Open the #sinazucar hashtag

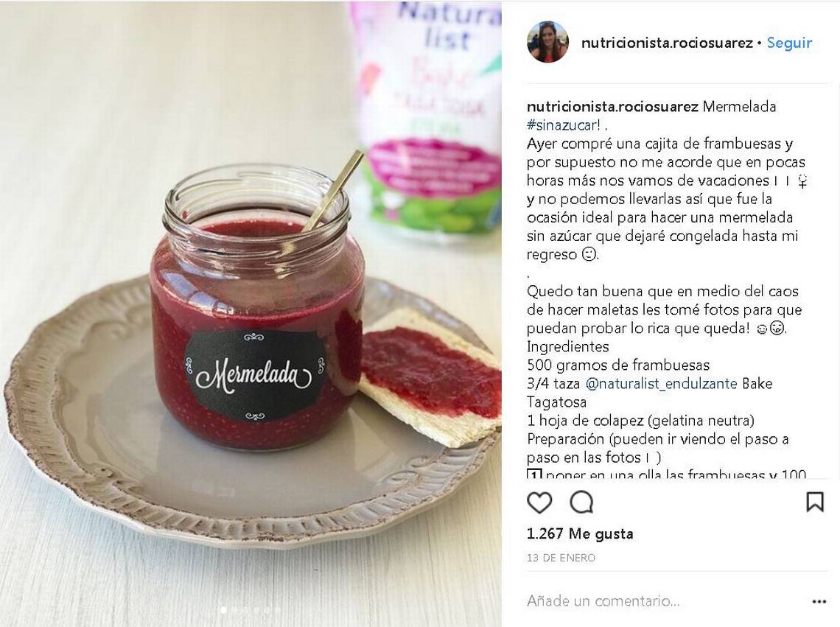[564, 125]
